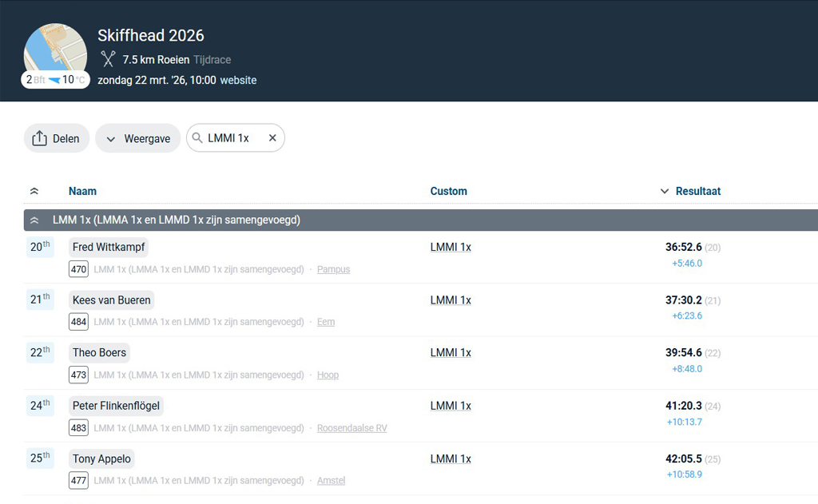Click bib number 470 badge
Viewport: 818px width, 504px height.
coord(78,269)
